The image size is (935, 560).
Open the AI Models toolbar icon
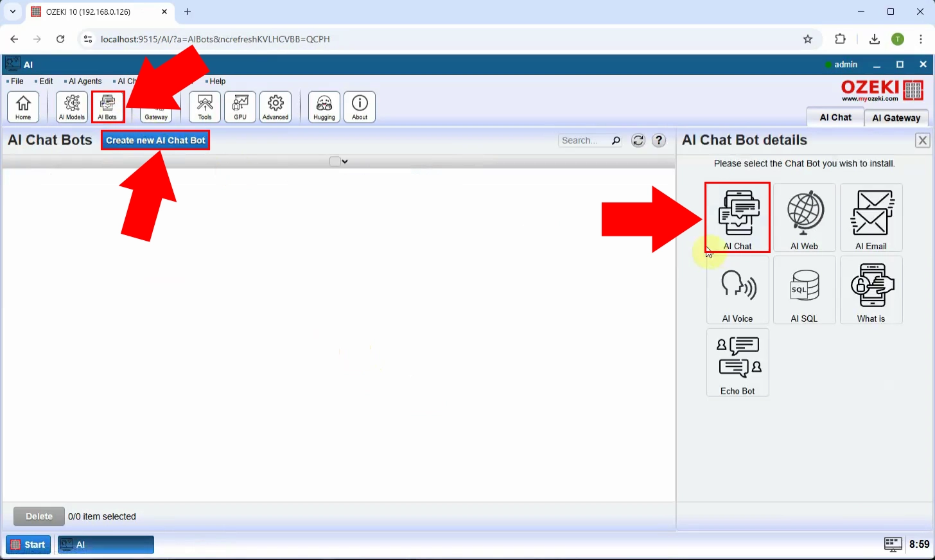pos(72,107)
